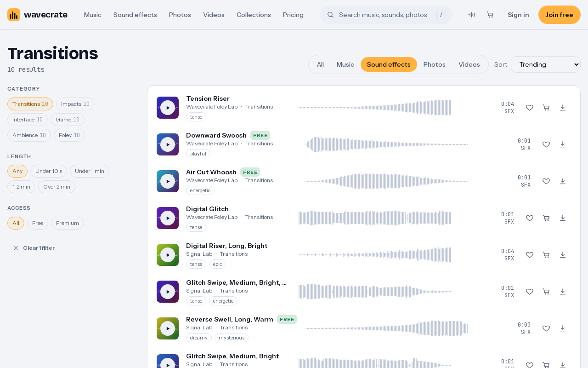Image resolution: width=588 pixels, height=368 pixels.
Task: Click the 'tense' tag under Tension Riser
Action: 196,117
